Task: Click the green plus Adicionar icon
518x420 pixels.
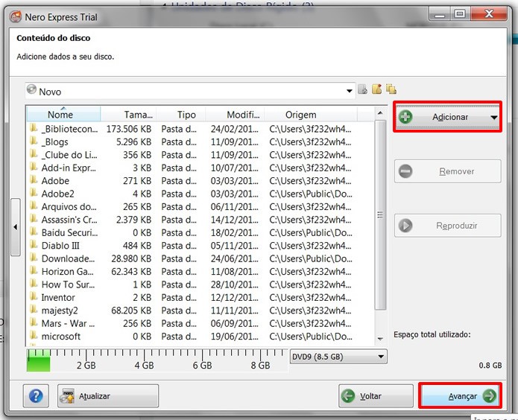Action: [405, 117]
